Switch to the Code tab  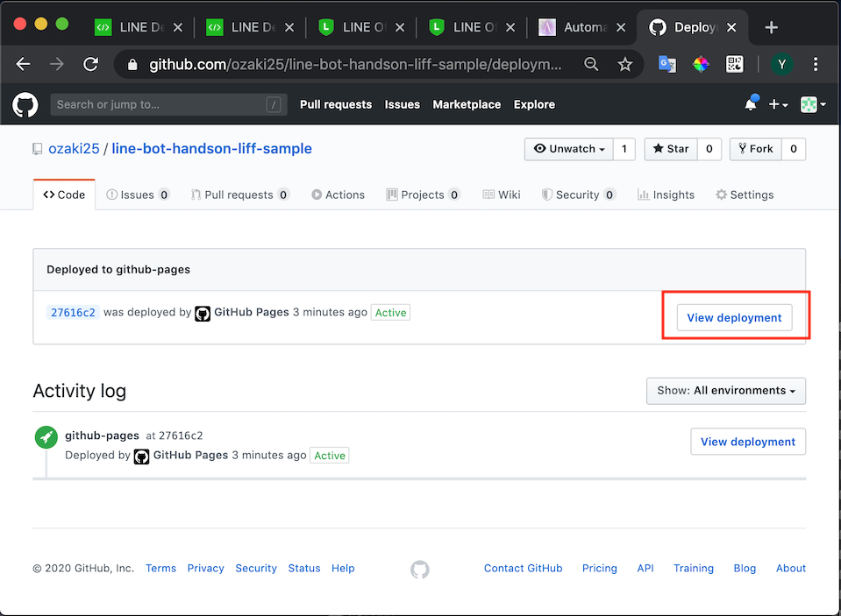64,195
